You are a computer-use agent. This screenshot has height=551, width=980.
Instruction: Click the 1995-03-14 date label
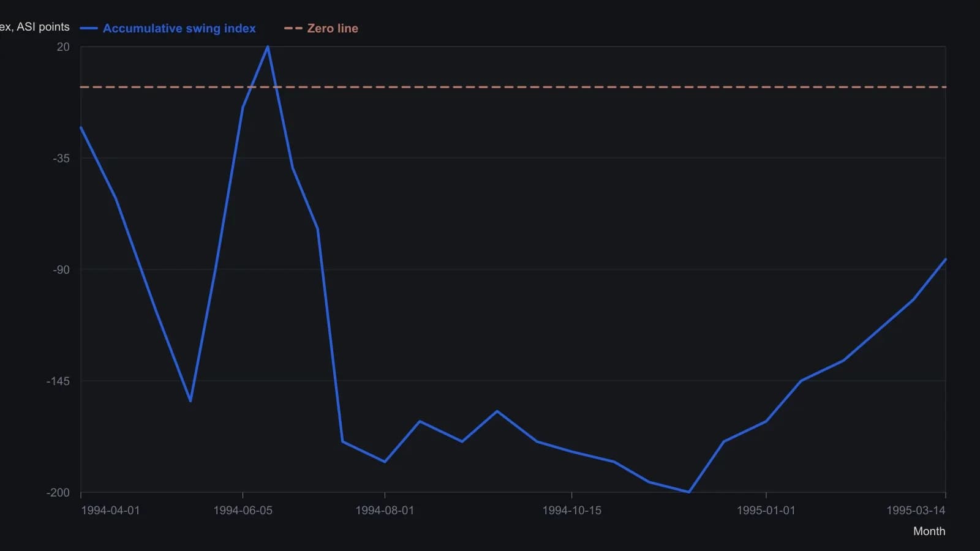click(x=916, y=511)
